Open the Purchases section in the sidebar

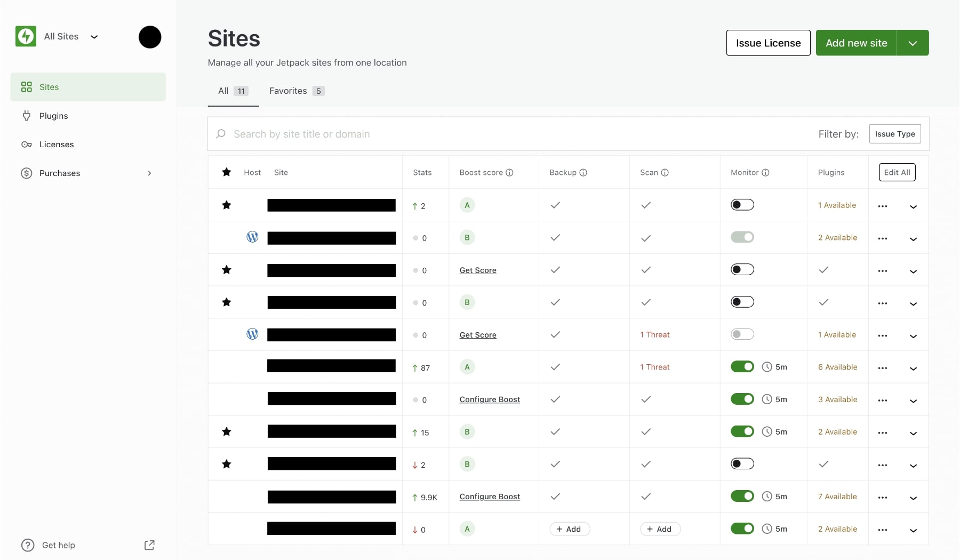(59, 173)
